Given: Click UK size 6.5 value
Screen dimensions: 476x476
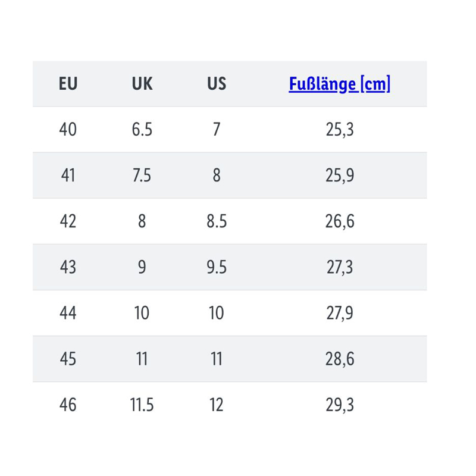Looking at the screenshot, I should (x=142, y=129).
